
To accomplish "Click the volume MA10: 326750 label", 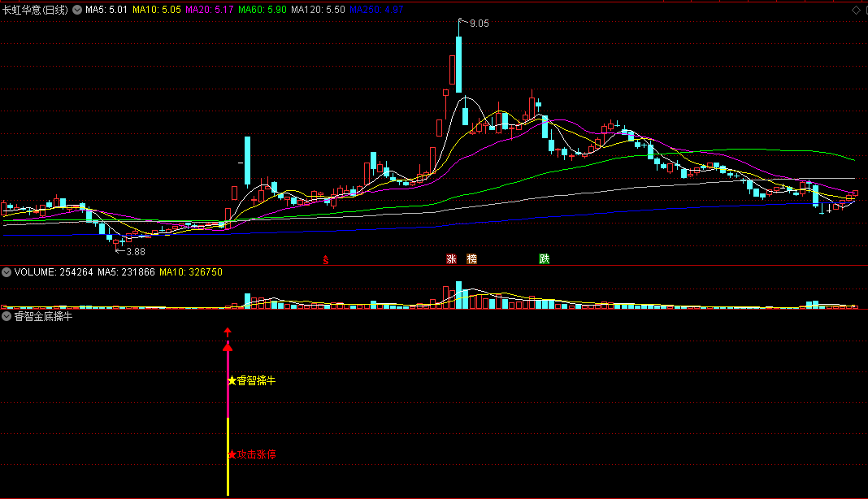I will pyautogui.click(x=191, y=272).
